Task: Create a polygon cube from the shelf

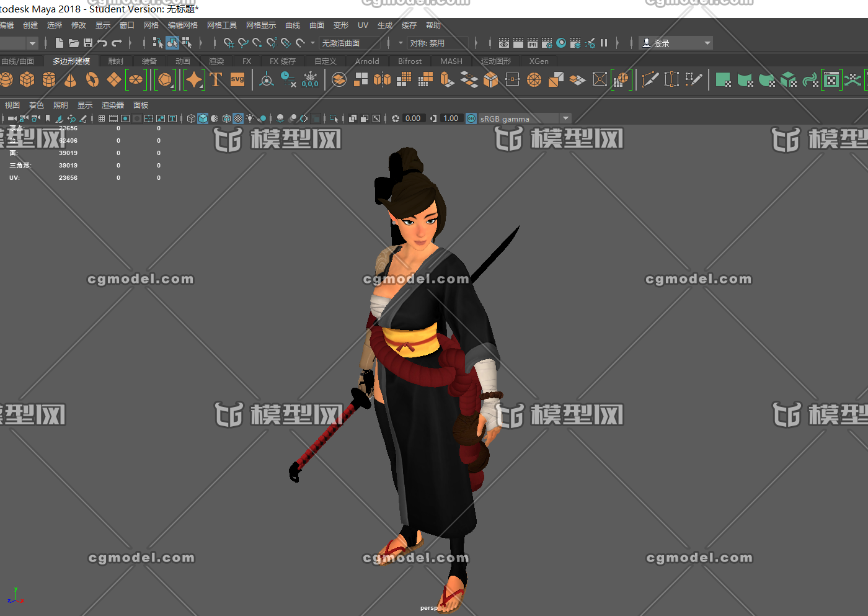Action: (x=27, y=79)
